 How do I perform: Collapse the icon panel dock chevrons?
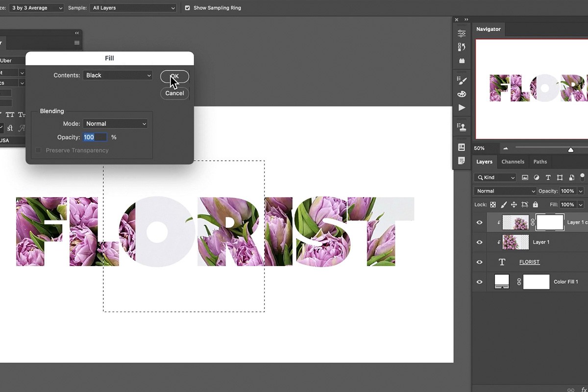pos(466,20)
